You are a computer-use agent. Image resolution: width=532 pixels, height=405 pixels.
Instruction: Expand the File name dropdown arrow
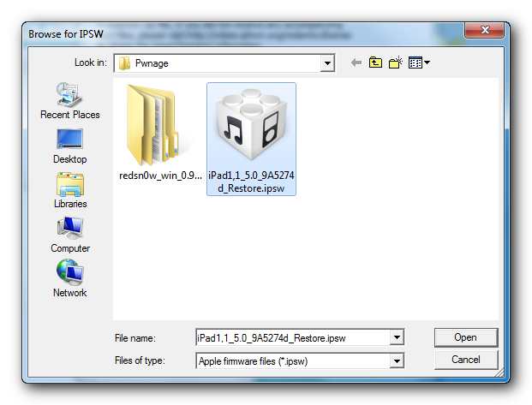click(x=397, y=337)
